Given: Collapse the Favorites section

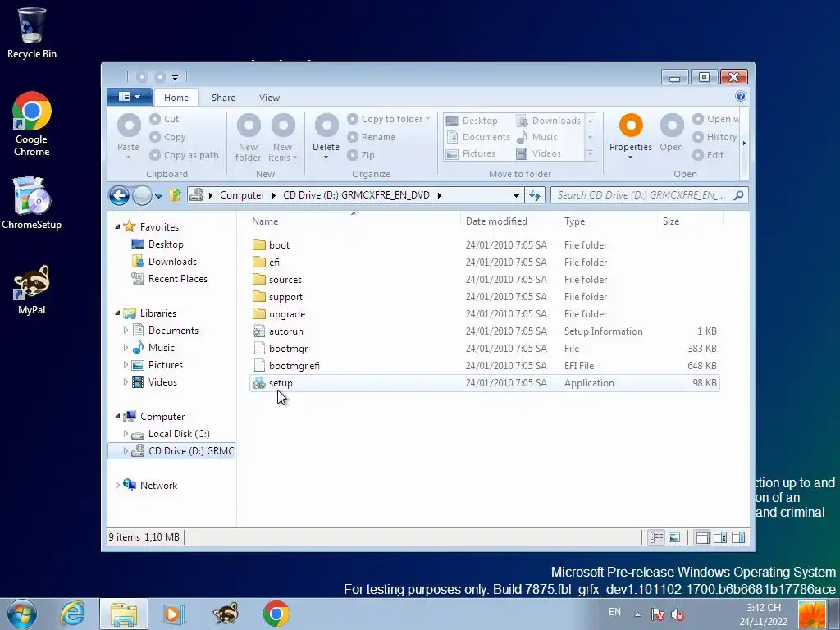Looking at the screenshot, I should click(117, 226).
